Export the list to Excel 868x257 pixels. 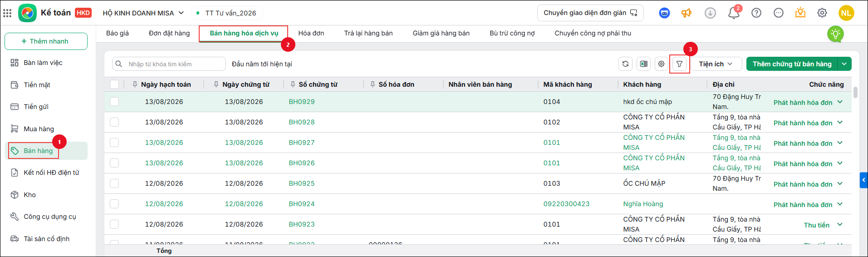click(643, 64)
